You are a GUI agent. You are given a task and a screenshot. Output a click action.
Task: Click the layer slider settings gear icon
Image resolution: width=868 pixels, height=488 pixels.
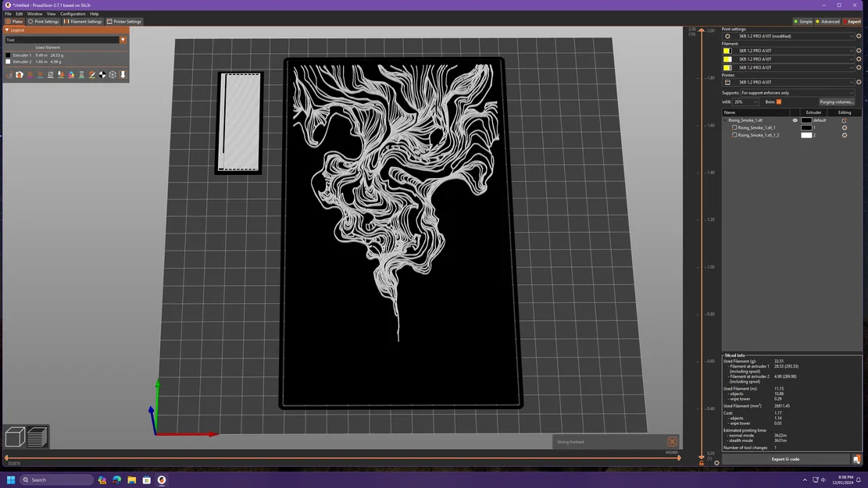(716, 463)
